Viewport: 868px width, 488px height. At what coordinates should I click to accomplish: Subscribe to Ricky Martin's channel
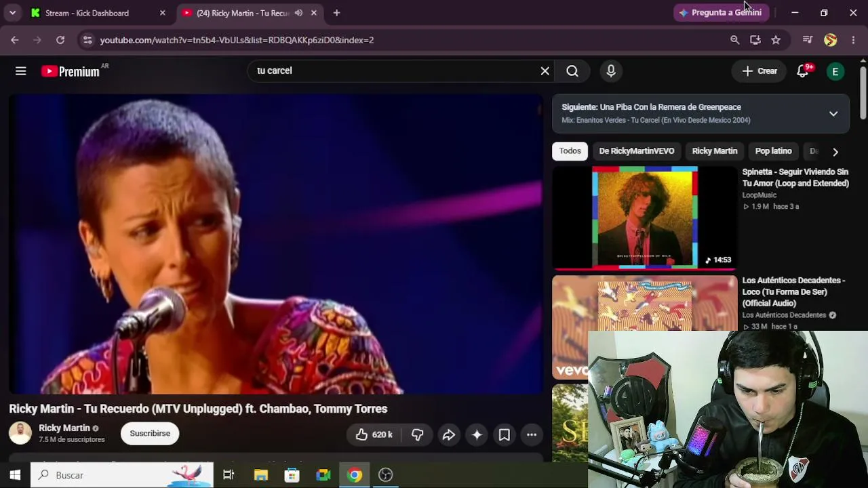pyautogui.click(x=150, y=433)
